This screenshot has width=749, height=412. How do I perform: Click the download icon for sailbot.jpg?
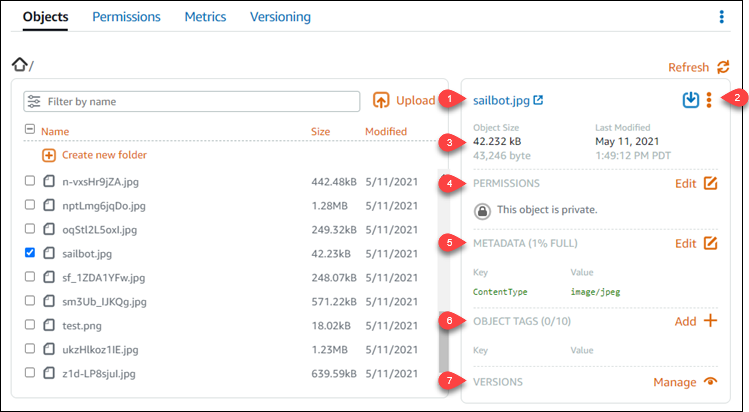click(x=690, y=100)
